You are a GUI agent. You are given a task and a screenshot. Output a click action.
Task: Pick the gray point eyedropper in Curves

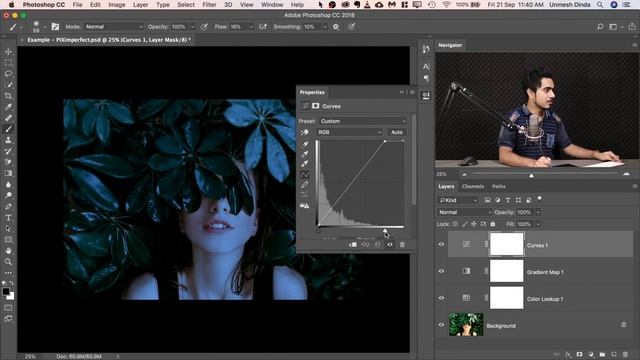pyautogui.click(x=304, y=154)
